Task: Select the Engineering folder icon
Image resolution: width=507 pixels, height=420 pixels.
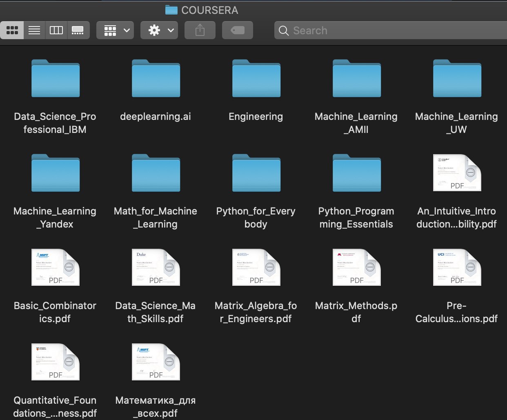Action: (x=256, y=78)
